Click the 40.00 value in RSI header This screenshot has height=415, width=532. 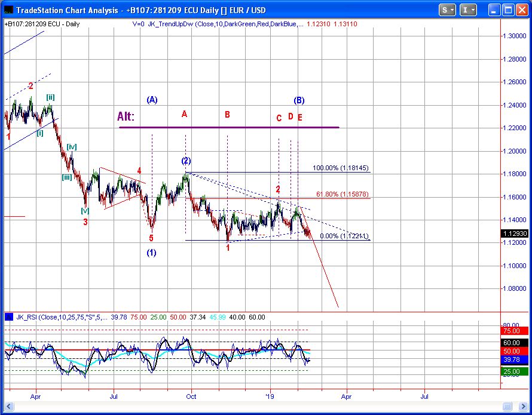pyautogui.click(x=237, y=317)
